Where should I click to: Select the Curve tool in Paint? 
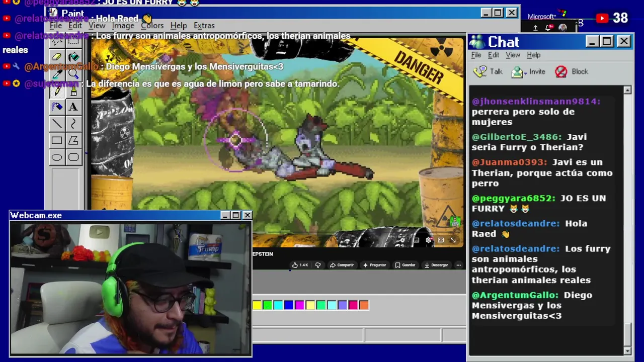[73, 124]
